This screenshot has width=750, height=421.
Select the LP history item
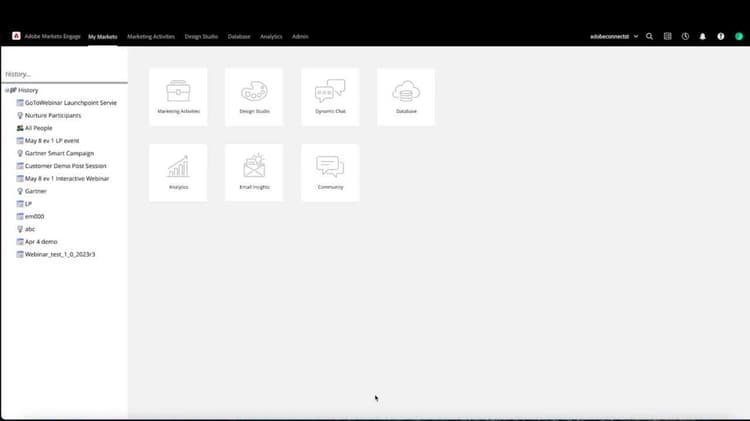tap(28, 204)
